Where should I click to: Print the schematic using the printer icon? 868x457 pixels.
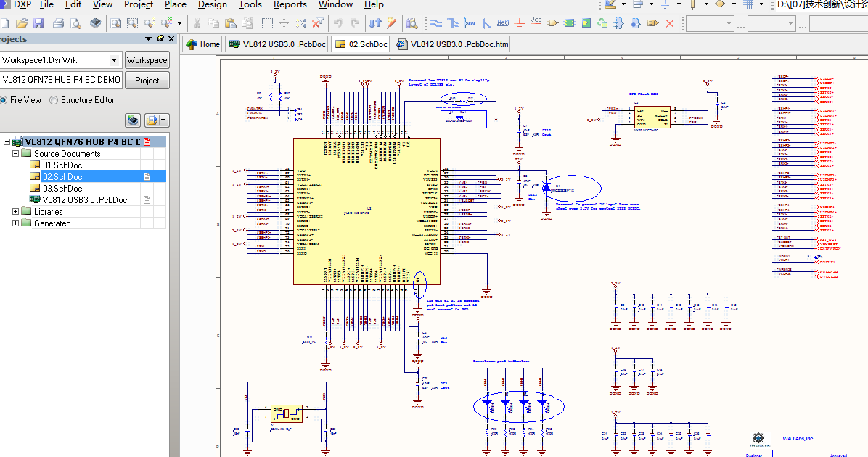point(58,23)
